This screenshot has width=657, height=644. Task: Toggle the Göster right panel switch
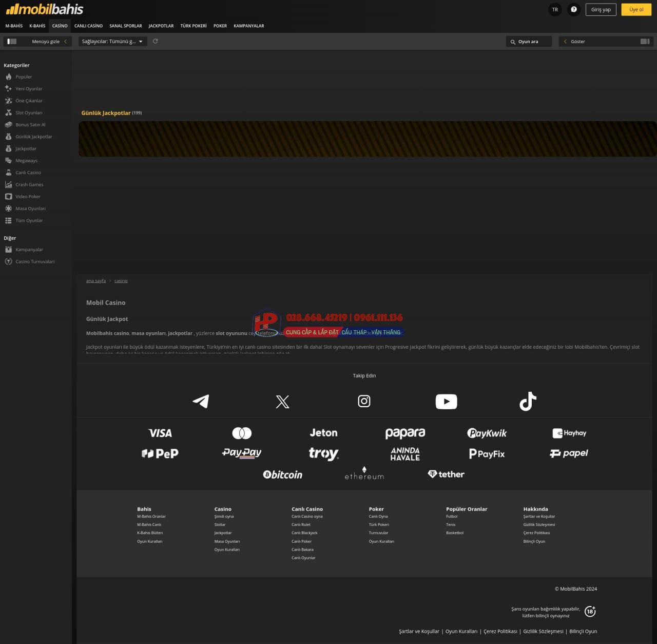(x=606, y=41)
